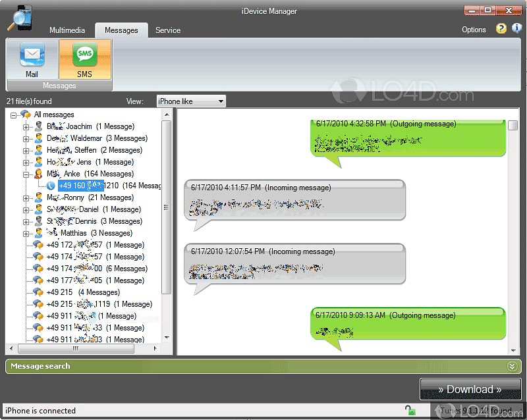Click the All messages speech bubble icon

pyautogui.click(x=25, y=114)
